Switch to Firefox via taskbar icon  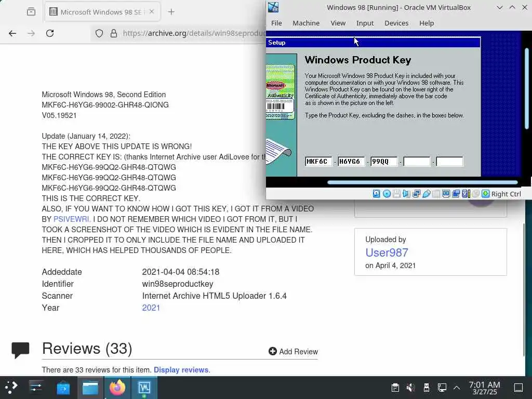click(x=117, y=387)
